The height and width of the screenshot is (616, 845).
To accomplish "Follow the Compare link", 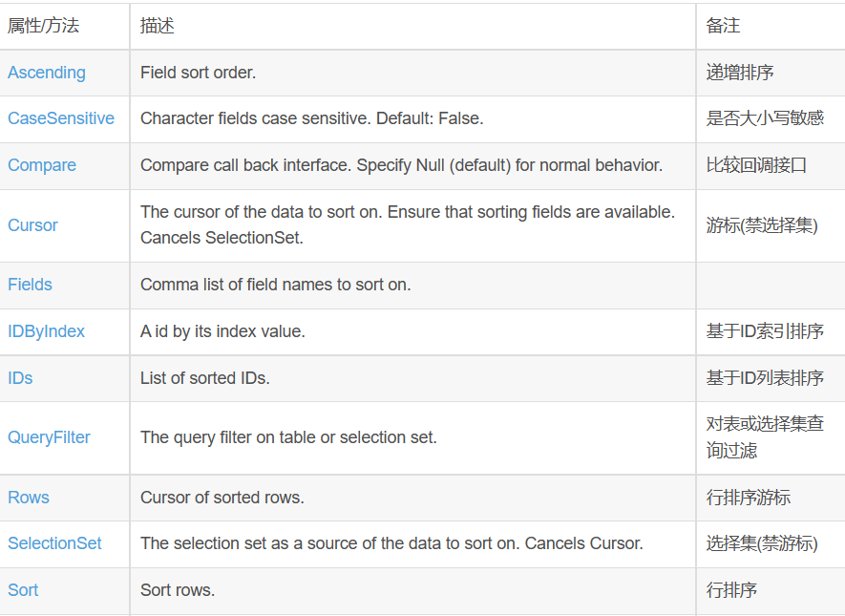I will tap(42, 165).
